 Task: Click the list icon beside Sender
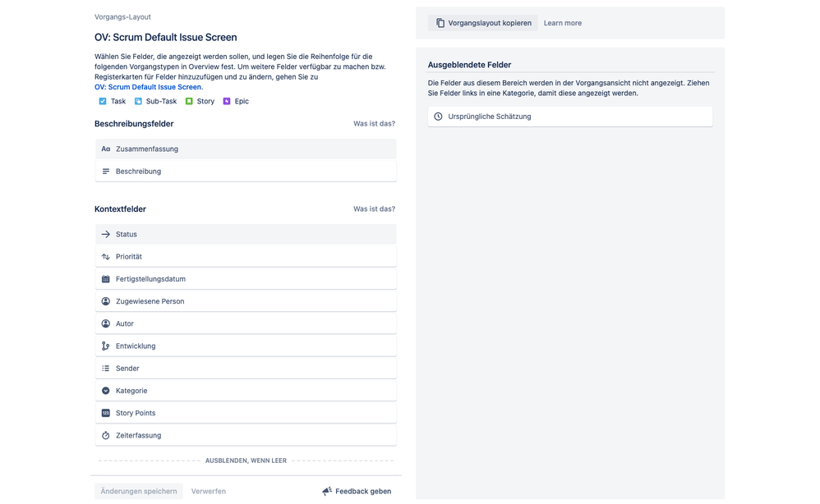(106, 369)
